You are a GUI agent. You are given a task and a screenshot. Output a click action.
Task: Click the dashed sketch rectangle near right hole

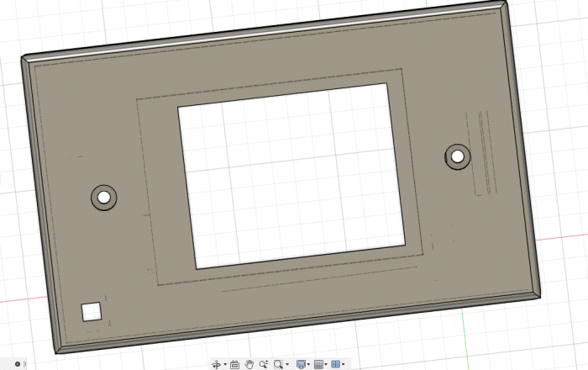(x=481, y=153)
